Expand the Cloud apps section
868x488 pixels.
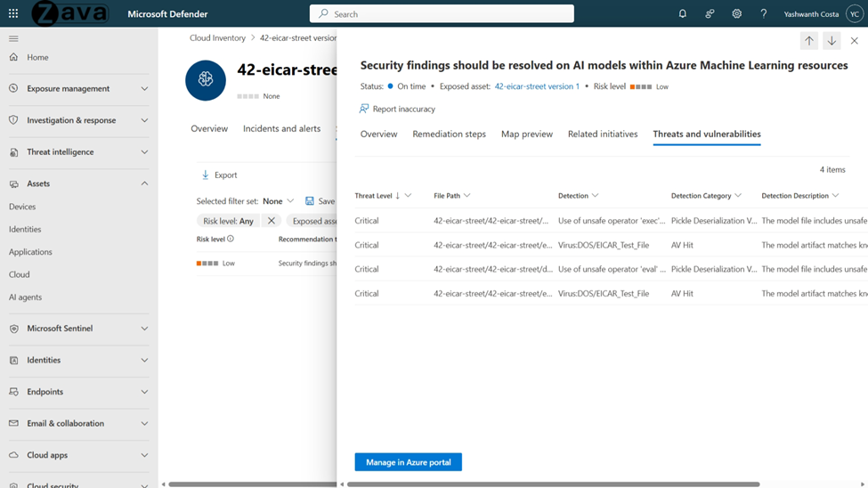pyautogui.click(x=144, y=455)
